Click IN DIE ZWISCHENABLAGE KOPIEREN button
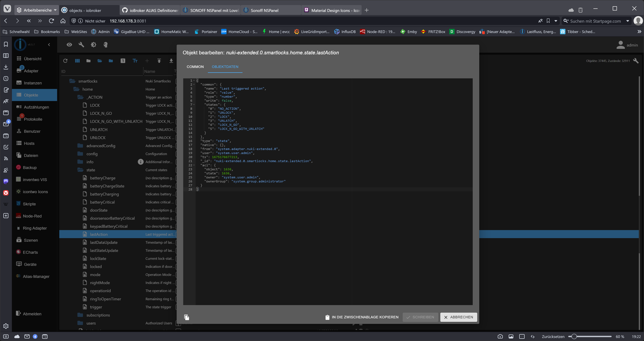The height and width of the screenshot is (341, 644). click(x=362, y=317)
